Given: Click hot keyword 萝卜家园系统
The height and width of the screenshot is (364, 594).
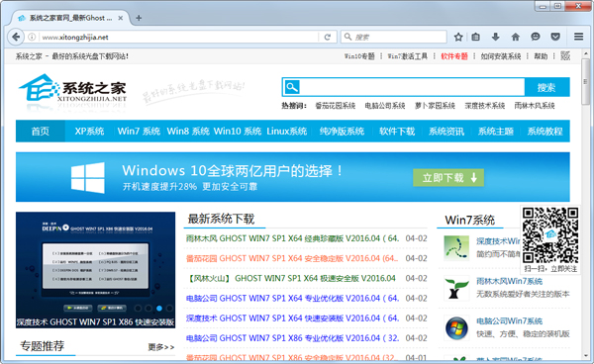Looking at the screenshot, I should (435, 106).
